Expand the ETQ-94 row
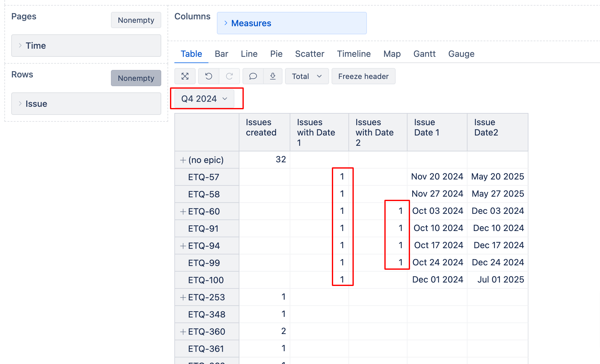 click(183, 246)
